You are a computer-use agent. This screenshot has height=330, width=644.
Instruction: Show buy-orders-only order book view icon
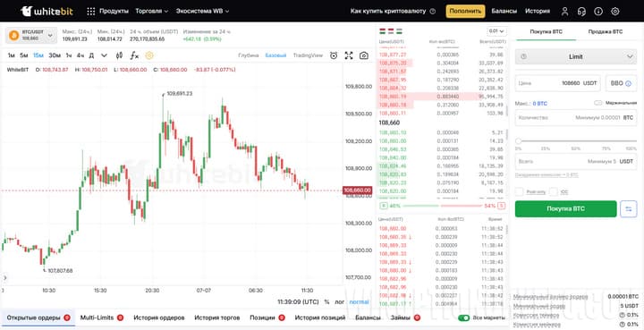[399, 31]
